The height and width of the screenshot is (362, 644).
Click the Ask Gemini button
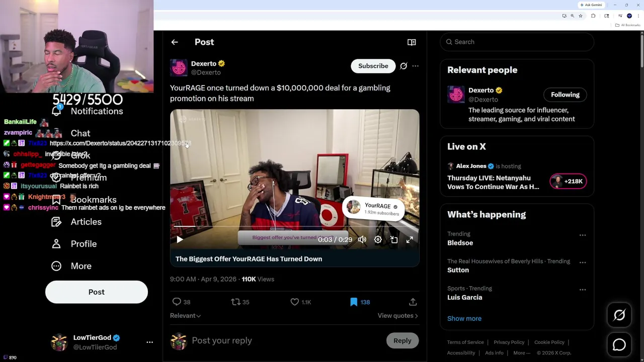[x=591, y=5]
